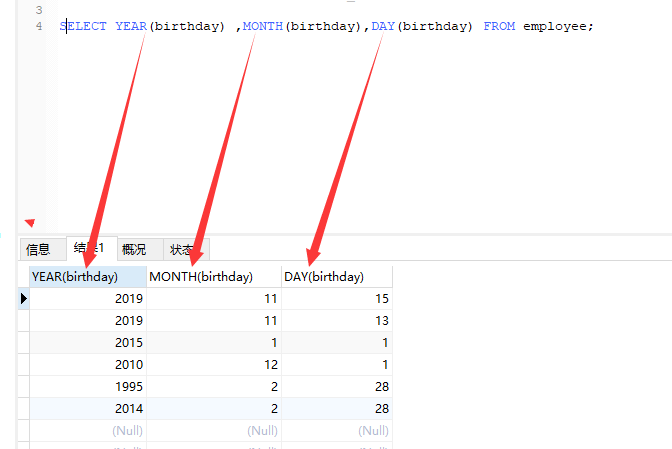This screenshot has height=449, width=672.
Task: Select day cell 13
Action: pyautogui.click(x=337, y=320)
